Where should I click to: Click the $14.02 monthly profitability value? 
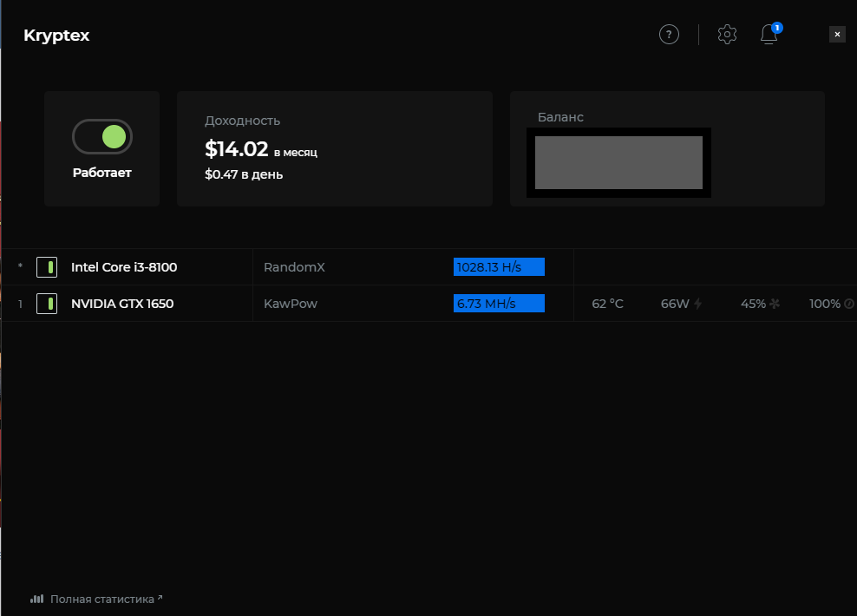pos(236,148)
